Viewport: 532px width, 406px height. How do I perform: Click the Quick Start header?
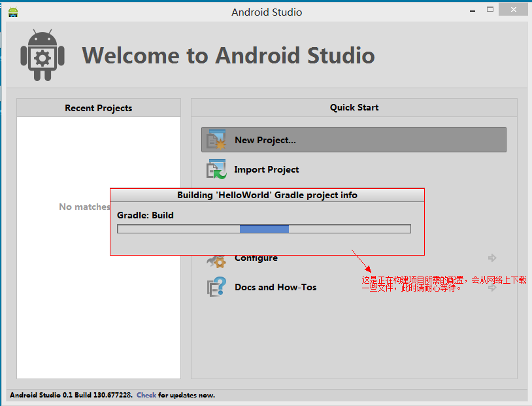pyautogui.click(x=354, y=108)
